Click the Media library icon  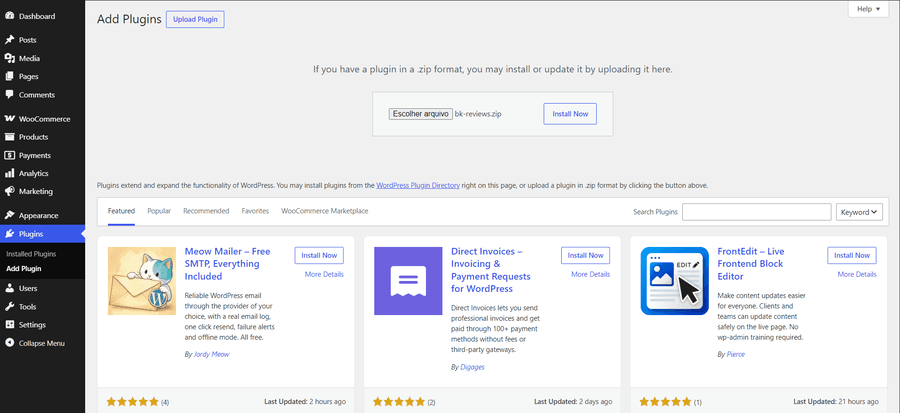click(9, 59)
